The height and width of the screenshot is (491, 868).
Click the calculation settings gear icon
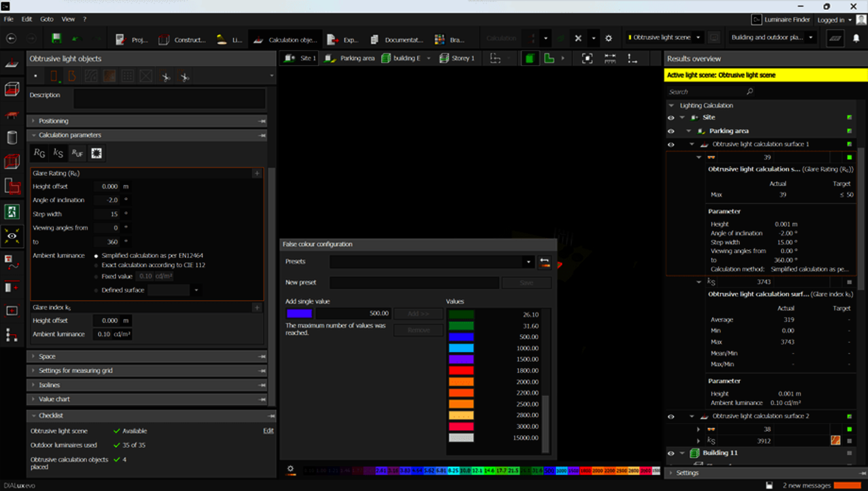pos(608,39)
